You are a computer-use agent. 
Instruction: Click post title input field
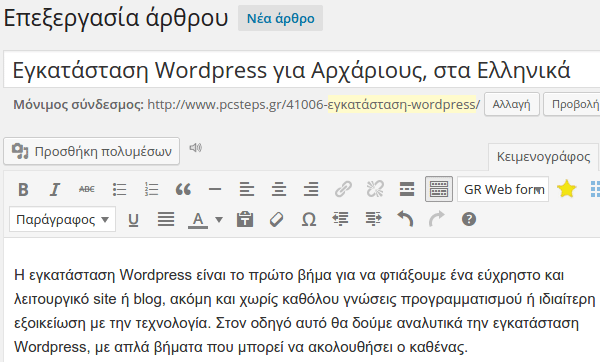click(x=302, y=70)
